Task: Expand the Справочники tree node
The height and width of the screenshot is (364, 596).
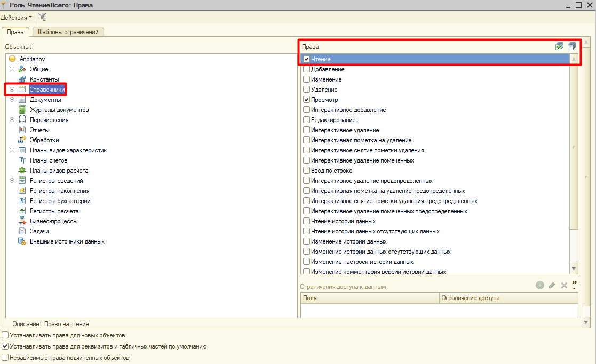Action: (12, 90)
